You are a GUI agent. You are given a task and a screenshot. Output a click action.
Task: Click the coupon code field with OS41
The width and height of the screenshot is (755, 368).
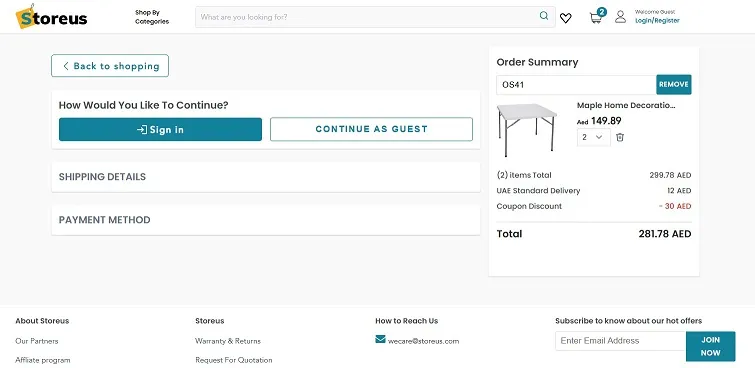point(576,85)
